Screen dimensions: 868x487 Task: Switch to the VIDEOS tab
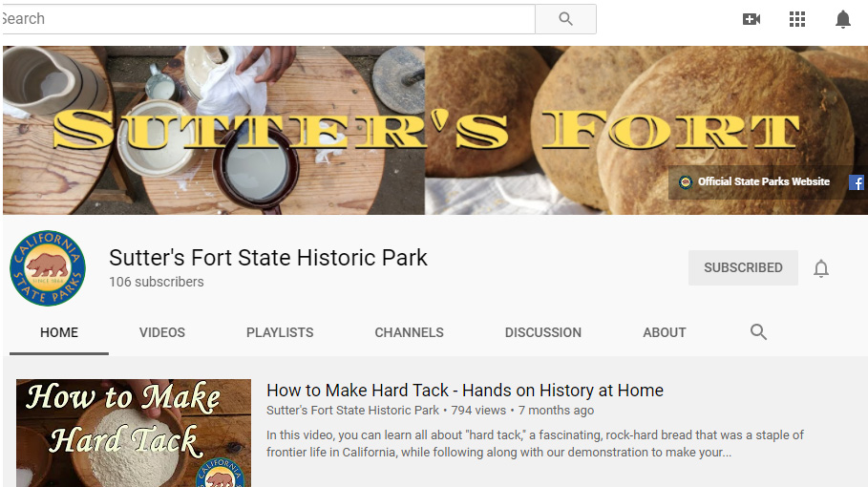(x=162, y=332)
